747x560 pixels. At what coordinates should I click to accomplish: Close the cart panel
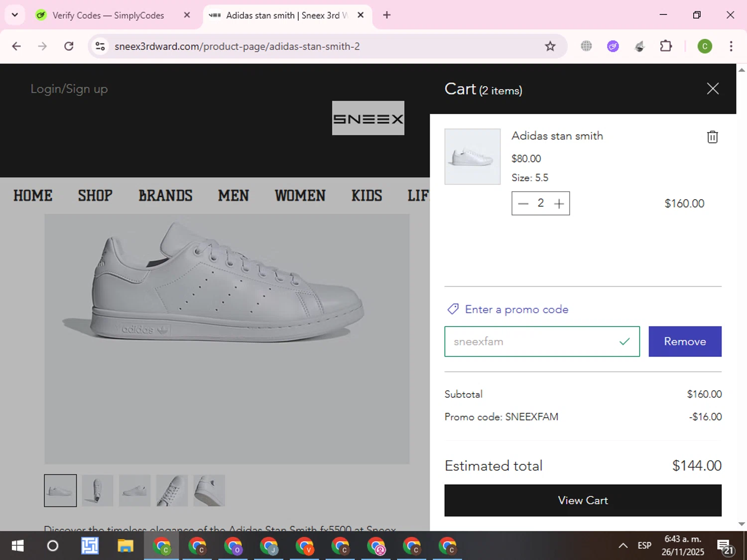pos(713,89)
